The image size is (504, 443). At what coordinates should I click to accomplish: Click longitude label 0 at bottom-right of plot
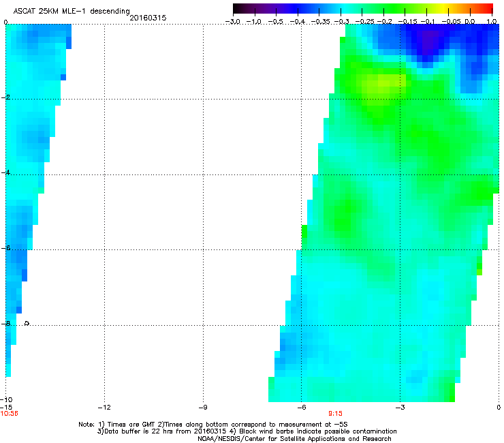pyautogui.click(x=499, y=408)
